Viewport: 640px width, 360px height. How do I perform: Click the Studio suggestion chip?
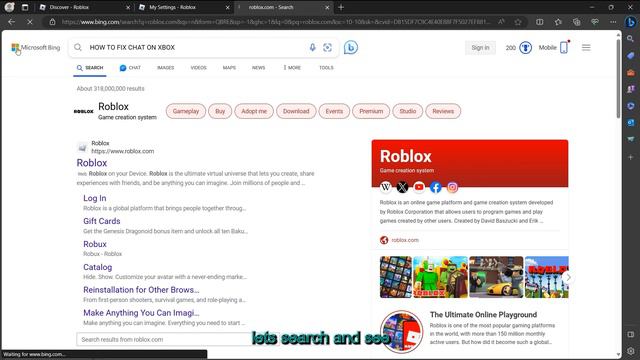pyautogui.click(x=408, y=111)
